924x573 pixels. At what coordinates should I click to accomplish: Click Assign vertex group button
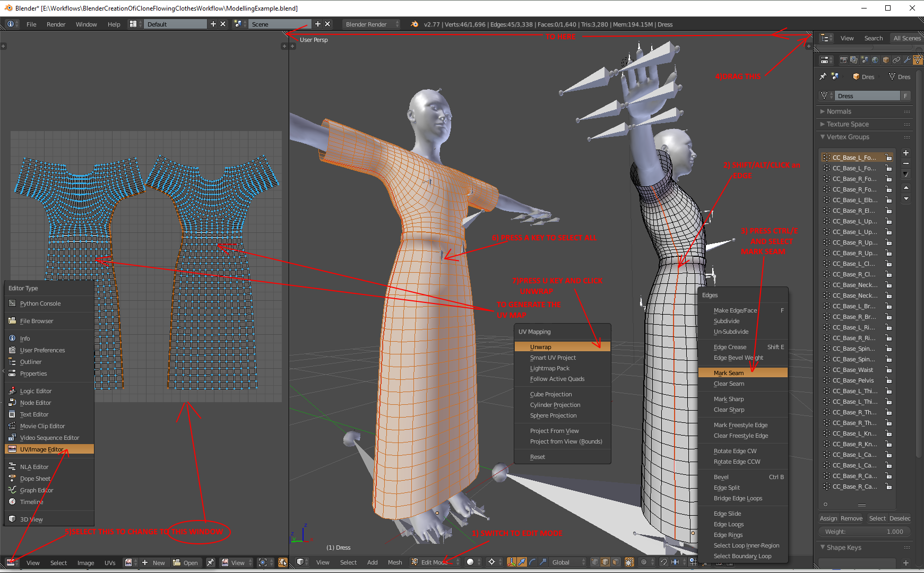tap(828, 518)
